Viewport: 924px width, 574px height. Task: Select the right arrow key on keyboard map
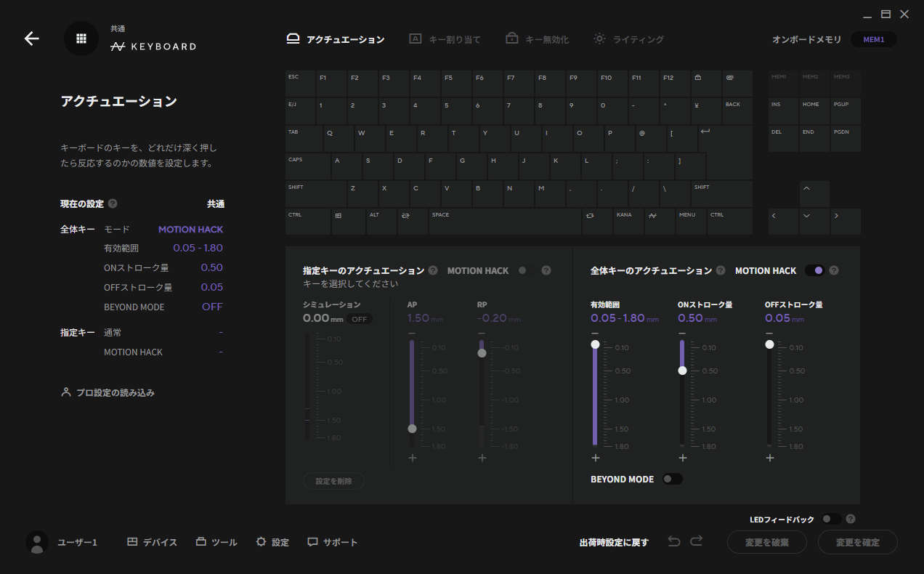(846, 222)
